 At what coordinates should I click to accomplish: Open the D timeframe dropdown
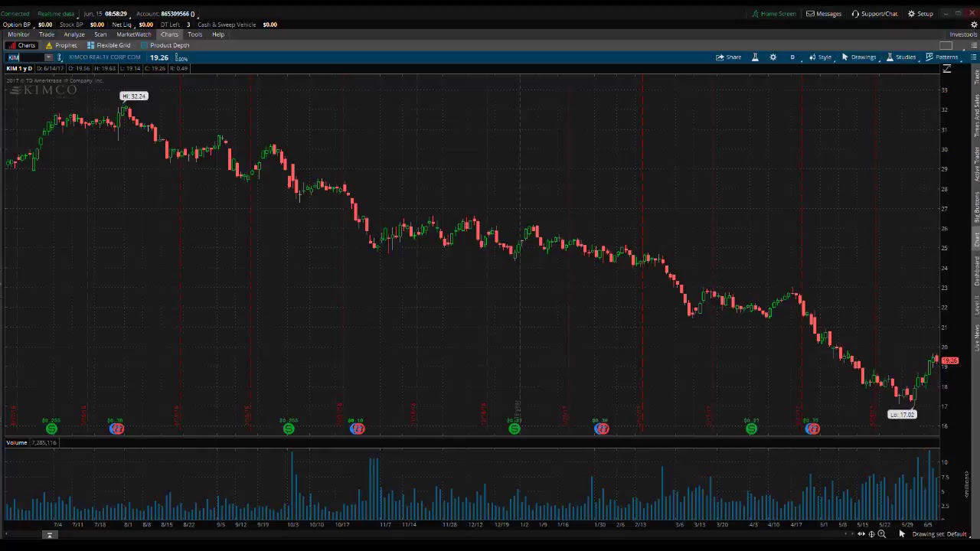[x=792, y=57]
